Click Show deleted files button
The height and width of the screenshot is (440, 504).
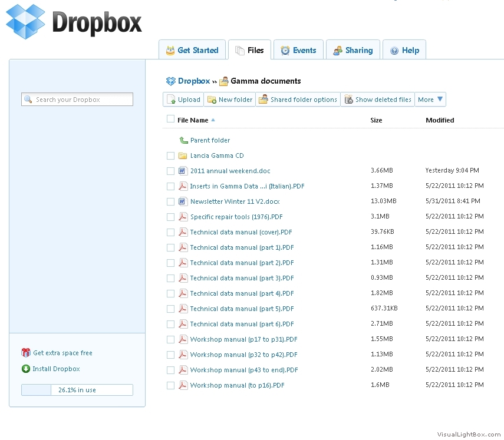378,100
